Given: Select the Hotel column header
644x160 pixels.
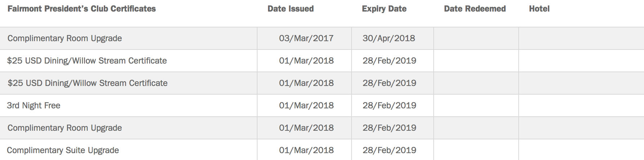Looking at the screenshot, I should click(x=539, y=9).
